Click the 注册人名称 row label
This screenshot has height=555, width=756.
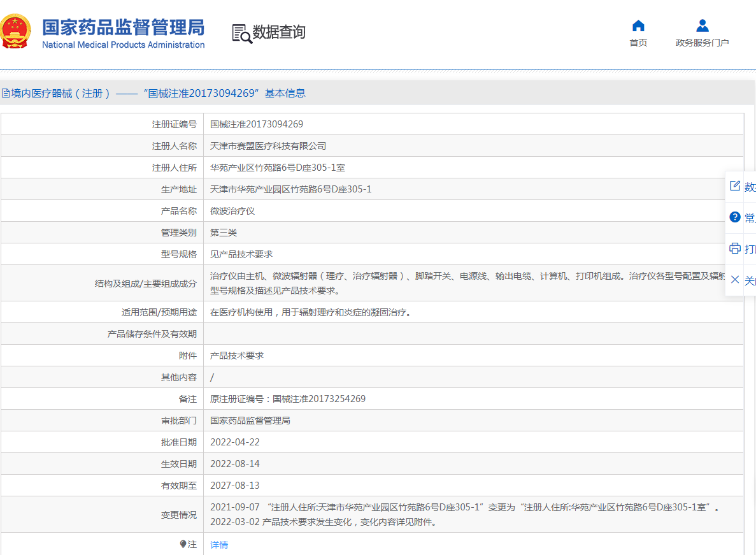tap(174, 146)
